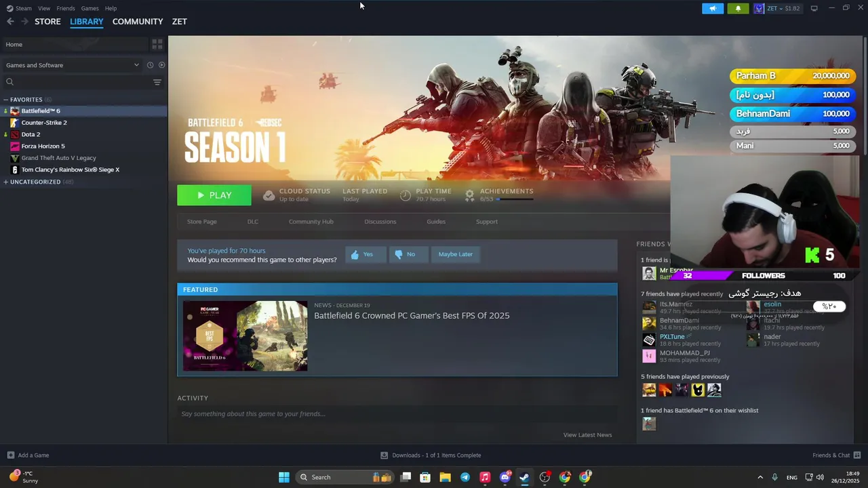Switch to LIBRARY tab
Screen dimensions: 868x488
click(x=87, y=22)
